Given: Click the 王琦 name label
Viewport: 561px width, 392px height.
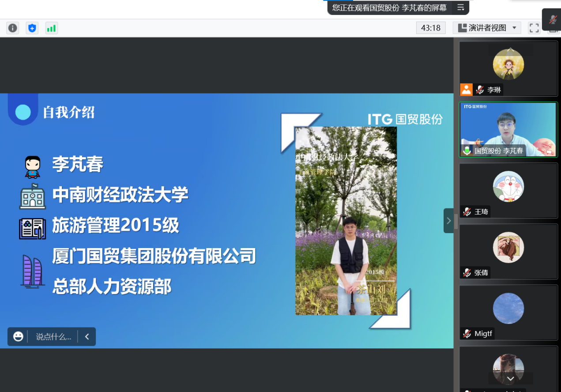Looking at the screenshot, I should tap(482, 212).
